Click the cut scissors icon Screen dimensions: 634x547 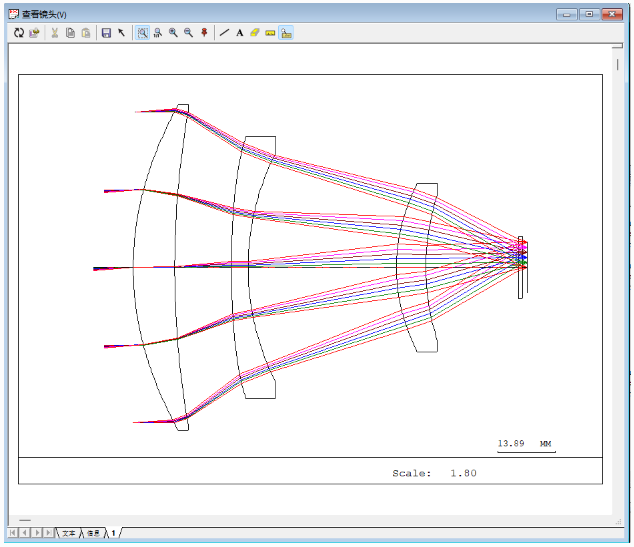[x=55, y=33]
